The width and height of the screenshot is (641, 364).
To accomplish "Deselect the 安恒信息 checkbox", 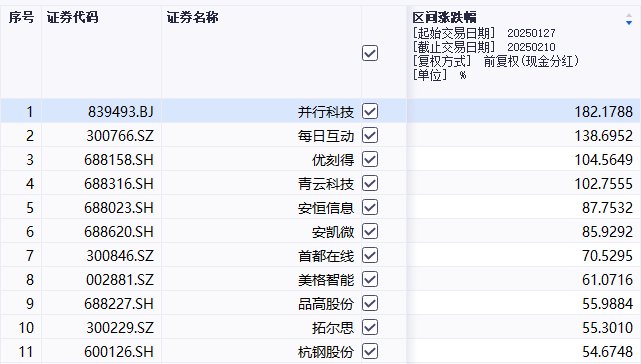I will pyautogui.click(x=370, y=207).
